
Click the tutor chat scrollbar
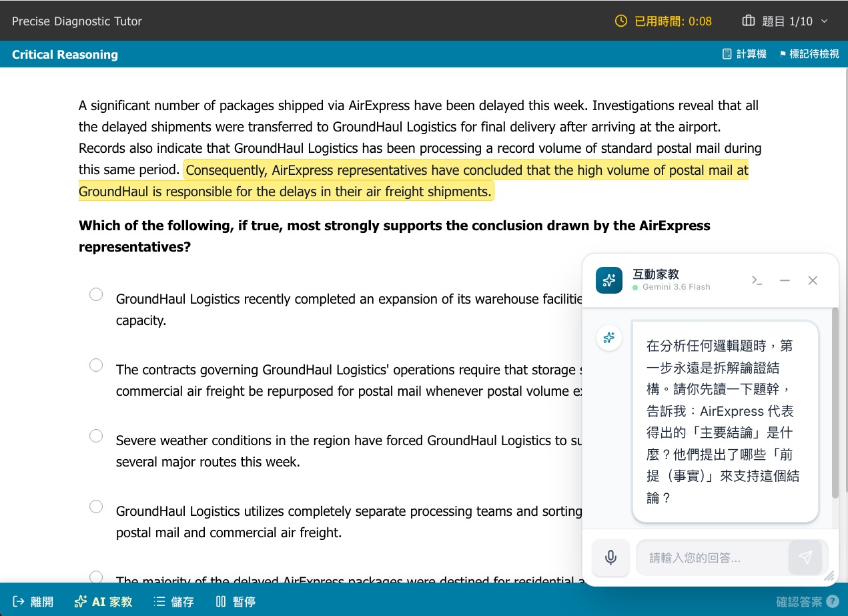(835, 403)
